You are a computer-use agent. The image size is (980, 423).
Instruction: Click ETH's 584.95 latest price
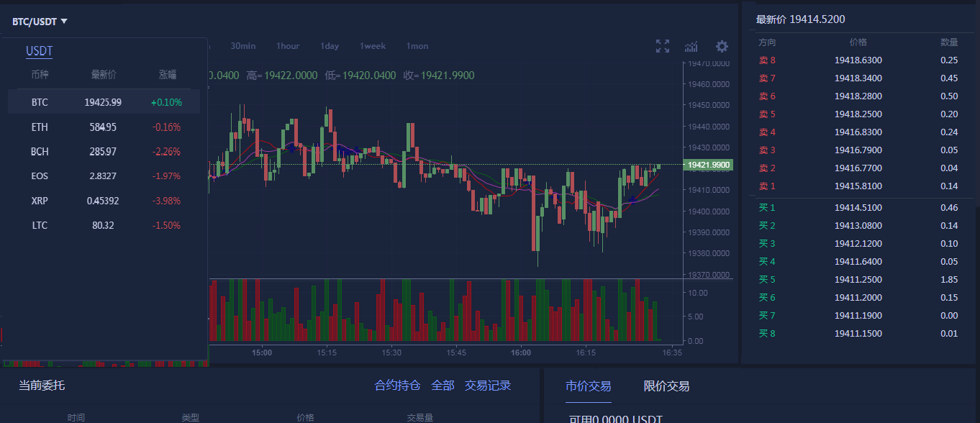click(x=103, y=127)
